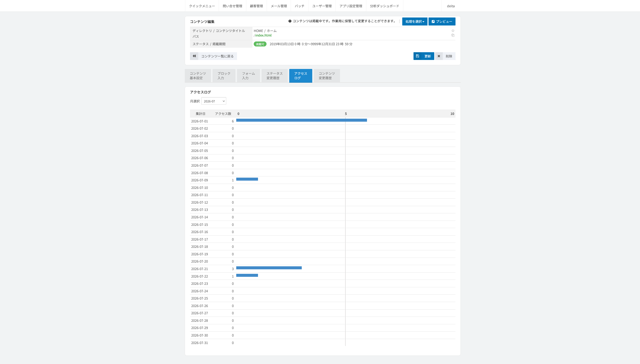Viewport: 640px width, 364px height.
Task: Switch to コンテンツ変更履歴 tab
Action: (x=327, y=75)
